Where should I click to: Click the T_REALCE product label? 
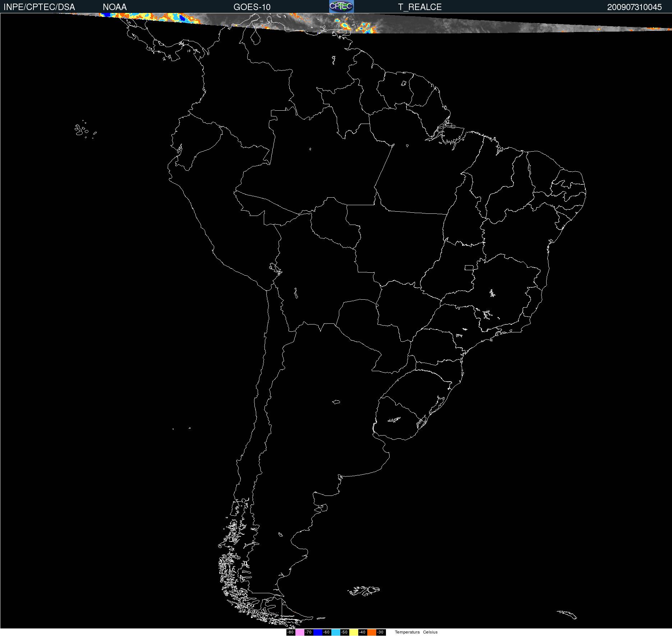tap(420, 7)
